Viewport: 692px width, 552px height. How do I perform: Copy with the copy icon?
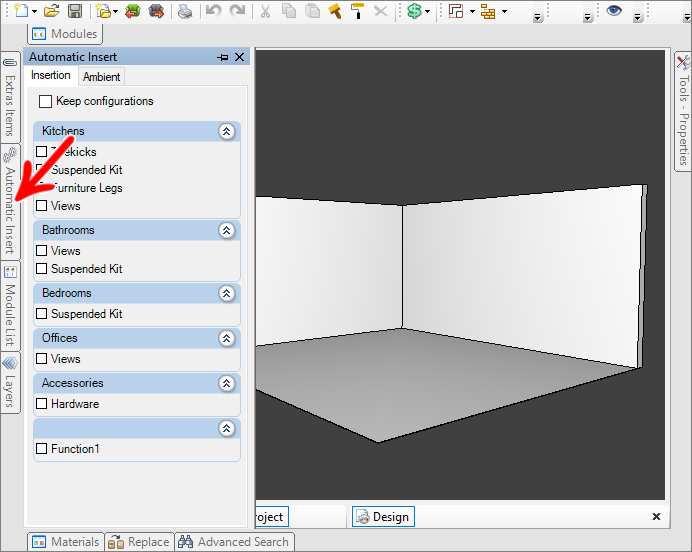point(289,11)
